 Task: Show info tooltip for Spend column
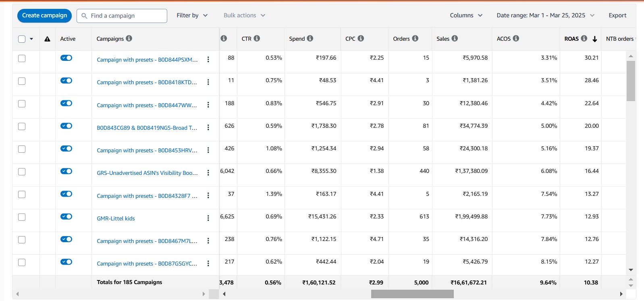tap(310, 38)
